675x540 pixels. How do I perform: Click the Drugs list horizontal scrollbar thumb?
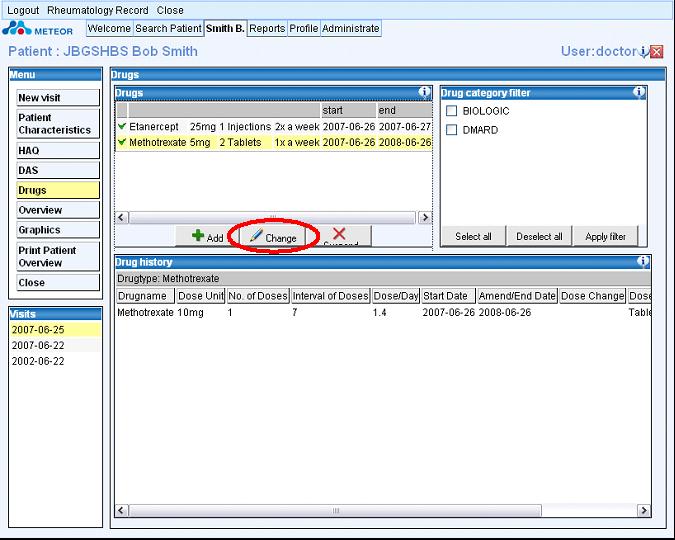(x=272, y=217)
